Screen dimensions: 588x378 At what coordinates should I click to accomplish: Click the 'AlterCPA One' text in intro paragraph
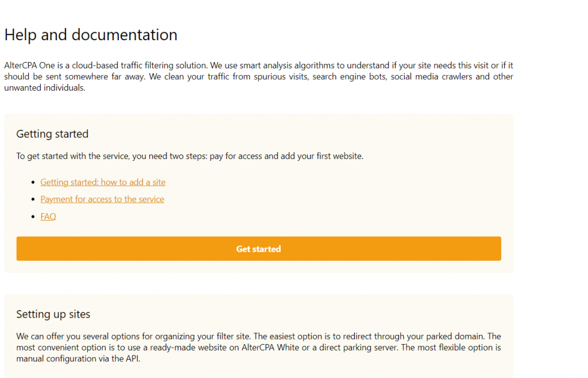click(30, 65)
